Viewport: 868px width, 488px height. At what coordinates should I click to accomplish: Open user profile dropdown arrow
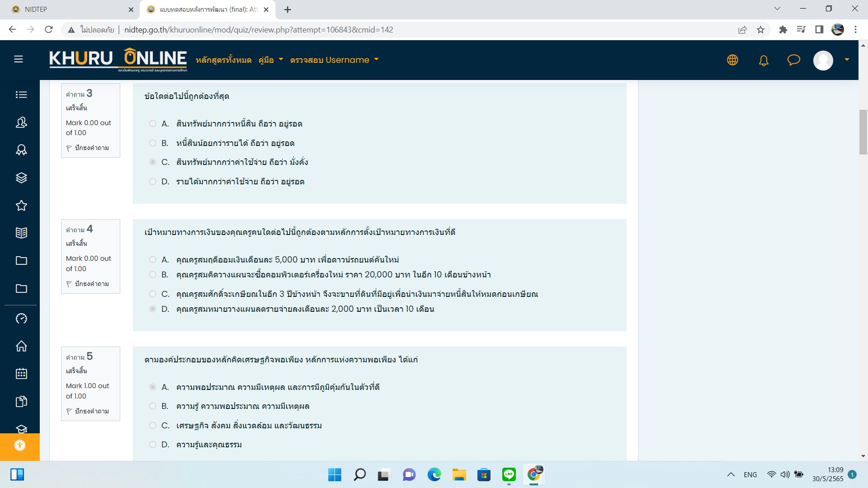[x=847, y=60]
